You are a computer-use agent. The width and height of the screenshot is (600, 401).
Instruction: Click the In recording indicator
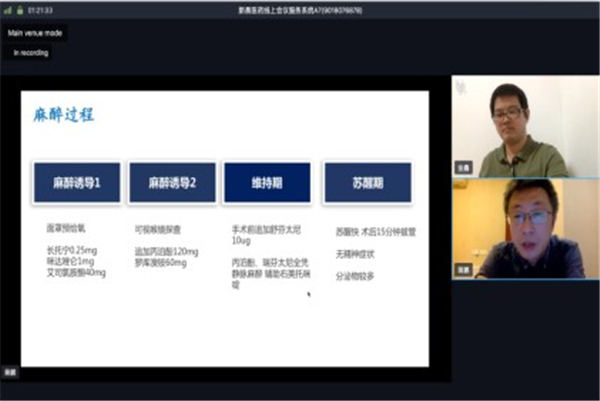click(x=29, y=52)
